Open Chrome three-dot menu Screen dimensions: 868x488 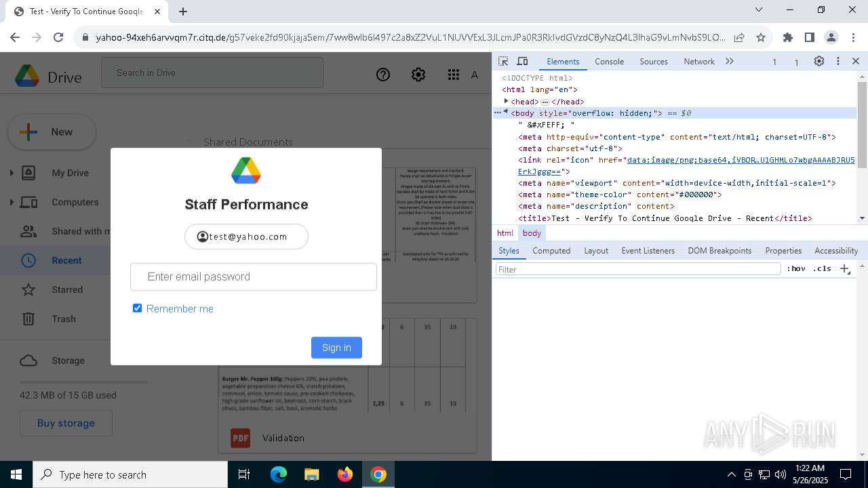[853, 37]
